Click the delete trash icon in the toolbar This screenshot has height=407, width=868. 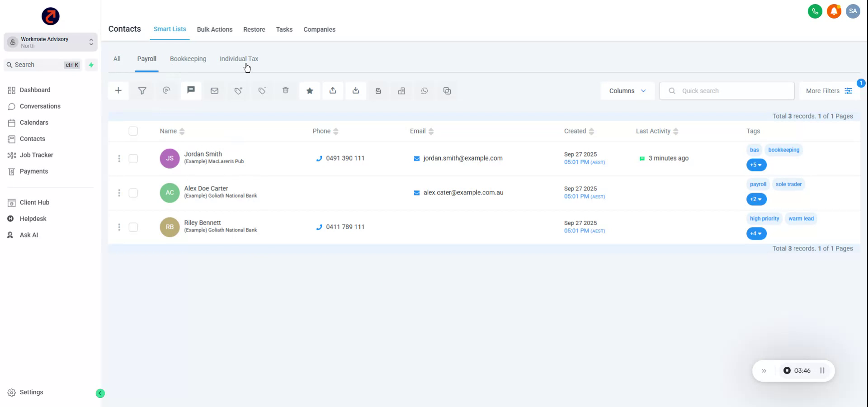pos(285,90)
